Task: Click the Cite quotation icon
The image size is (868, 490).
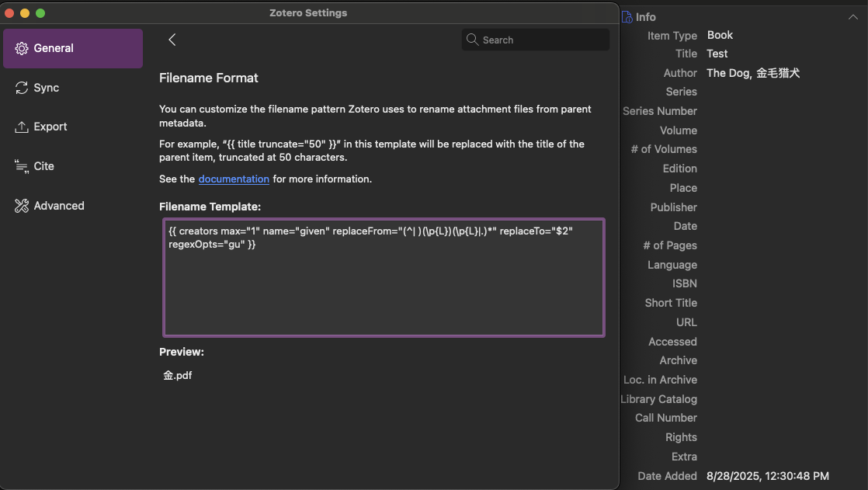Action: click(22, 166)
